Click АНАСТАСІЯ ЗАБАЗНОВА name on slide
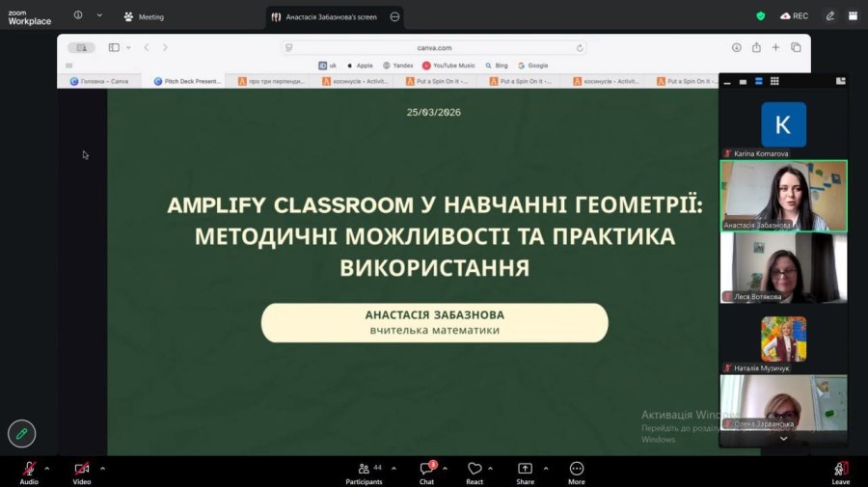This screenshot has width=868, height=487. [435, 315]
